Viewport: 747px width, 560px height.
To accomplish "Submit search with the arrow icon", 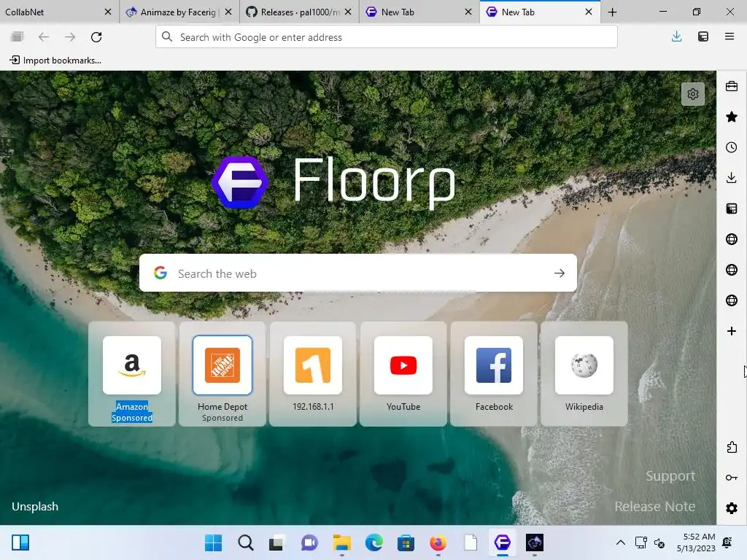I will [560, 273].
